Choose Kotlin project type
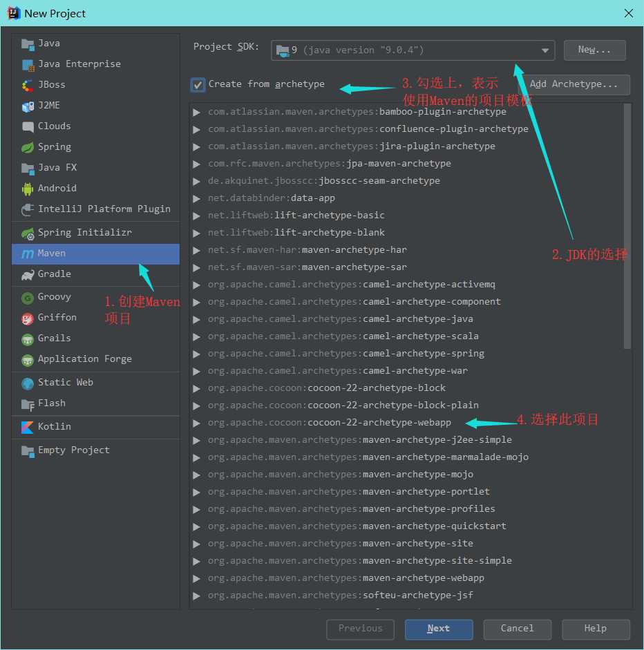This screenshot has height=650, width=644. [96, 427]
